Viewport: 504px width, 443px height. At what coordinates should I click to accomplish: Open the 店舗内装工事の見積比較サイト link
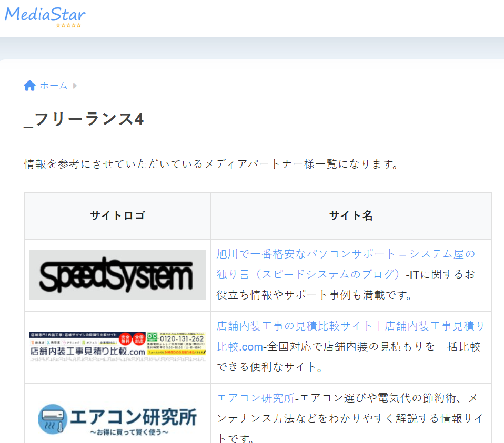pos(350,336)
